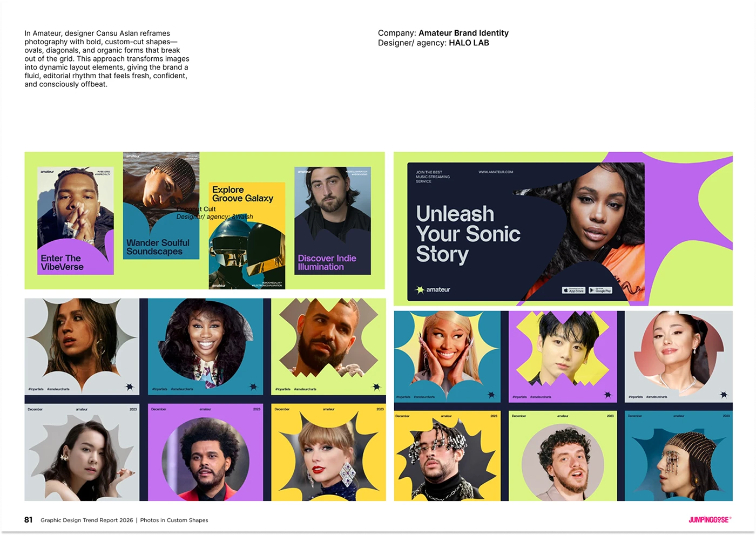This screenshot has width=756, height=535.
Task: Click Taylor Swift's purple star-shaped card
Action: point(328,453)
